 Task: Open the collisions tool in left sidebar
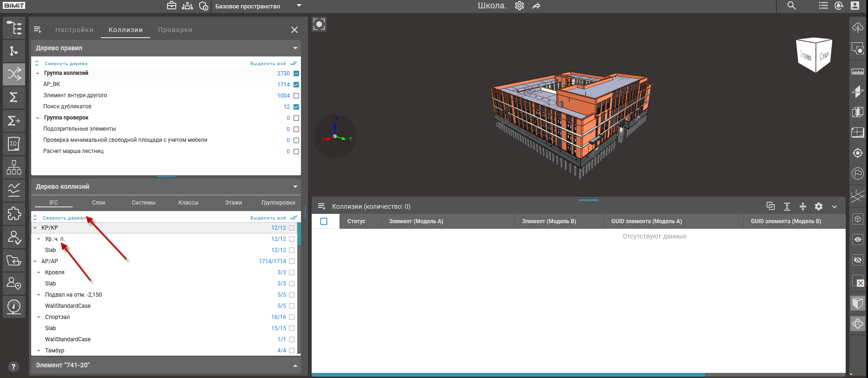point(14,74)
